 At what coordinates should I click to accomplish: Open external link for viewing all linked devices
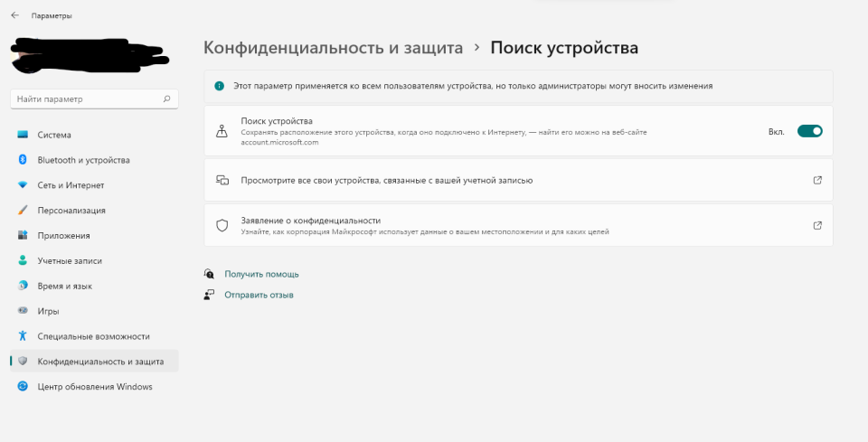[x=817, y=180]
